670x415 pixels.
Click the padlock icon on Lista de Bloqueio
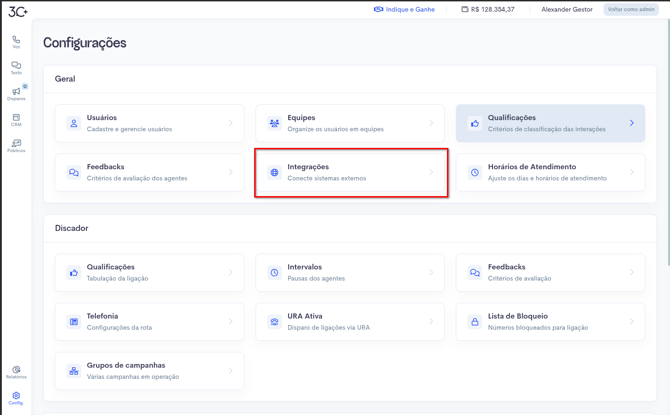tap(475, 321)
